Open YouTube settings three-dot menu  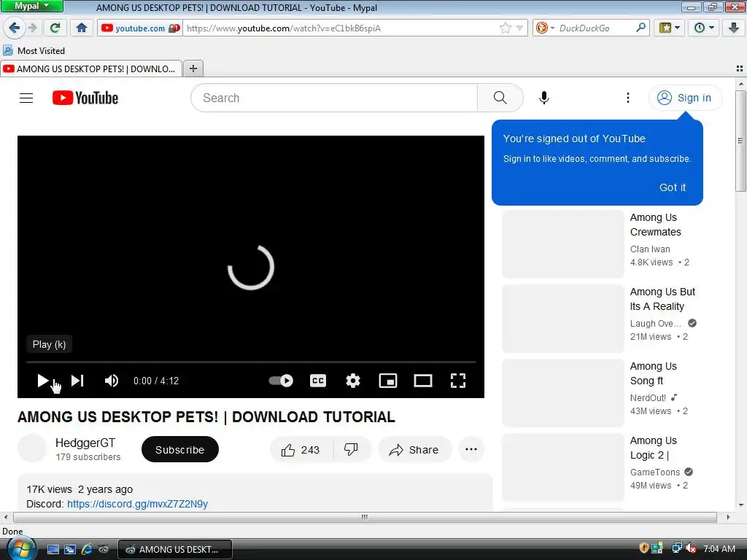pyautogui.click(x=628, y=98)
